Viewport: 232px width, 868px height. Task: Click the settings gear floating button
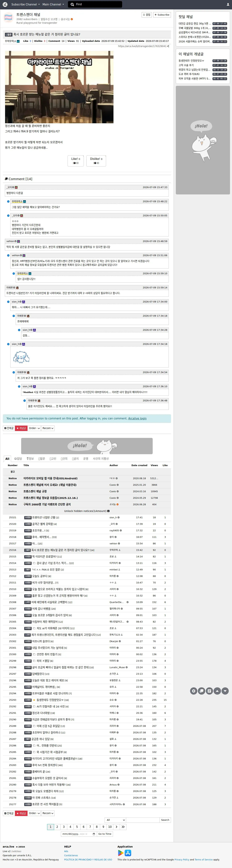pyautogui.click(x=194, y=691)
